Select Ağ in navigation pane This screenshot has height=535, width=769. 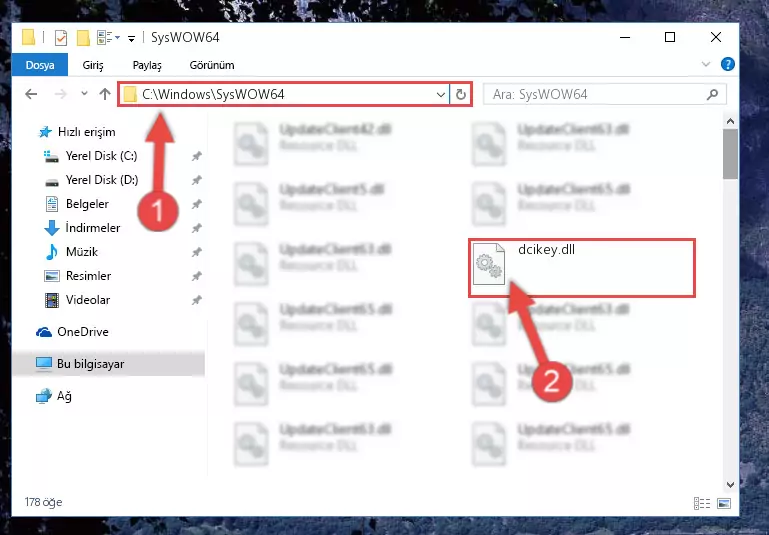[x=54, y=396]
